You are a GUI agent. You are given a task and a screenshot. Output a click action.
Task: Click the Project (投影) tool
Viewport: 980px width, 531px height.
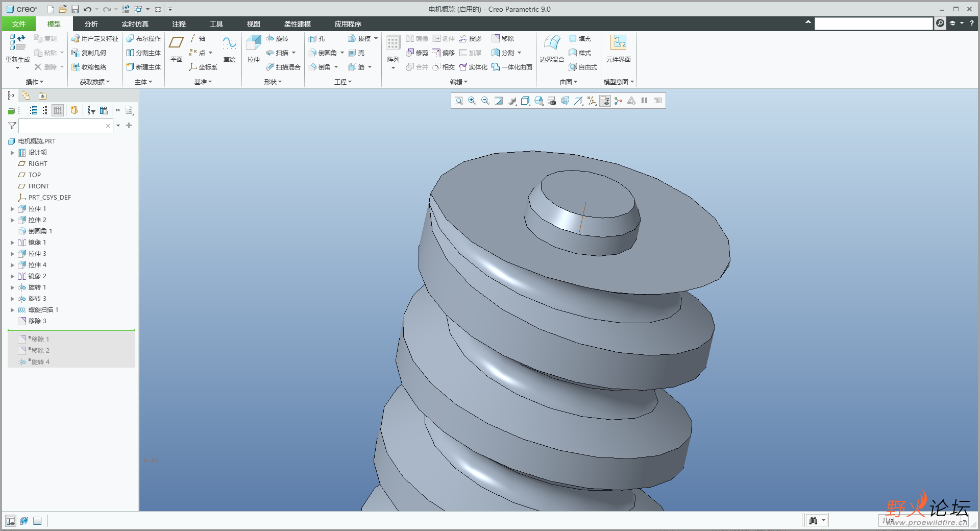pos(470,38)
